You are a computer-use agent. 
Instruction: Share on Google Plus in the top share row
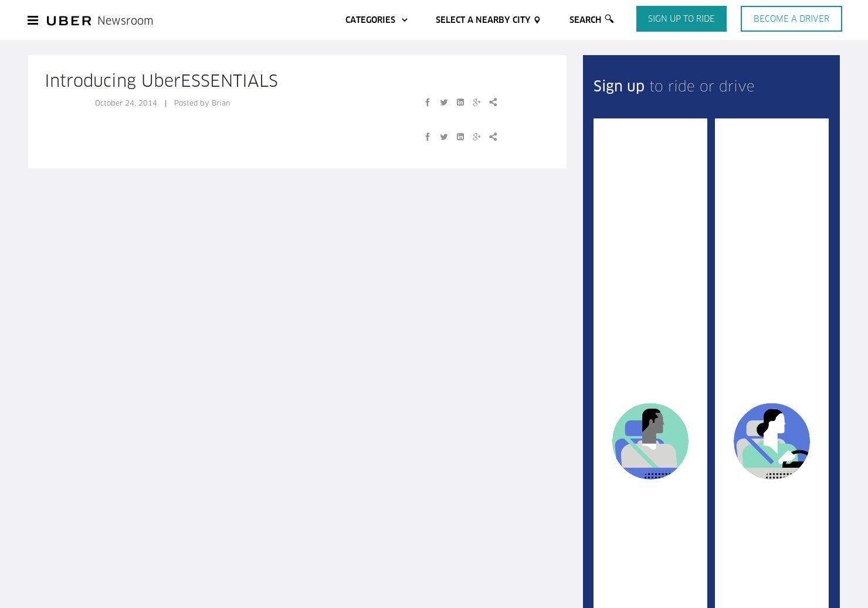(477, 103)
